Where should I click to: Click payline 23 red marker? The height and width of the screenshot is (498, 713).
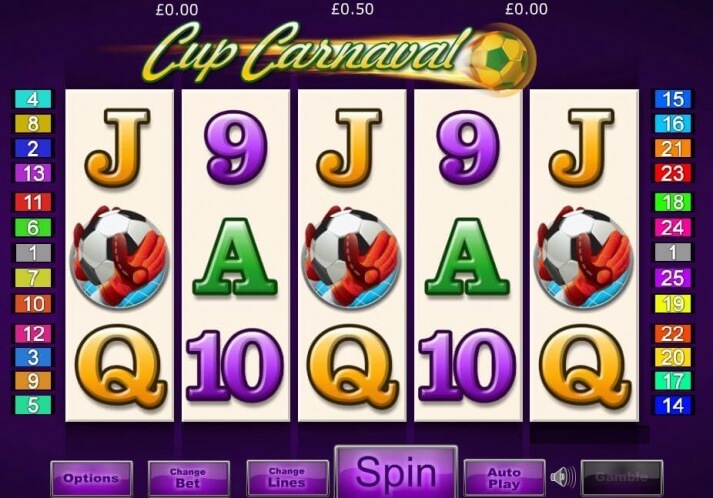click(673, 173)
